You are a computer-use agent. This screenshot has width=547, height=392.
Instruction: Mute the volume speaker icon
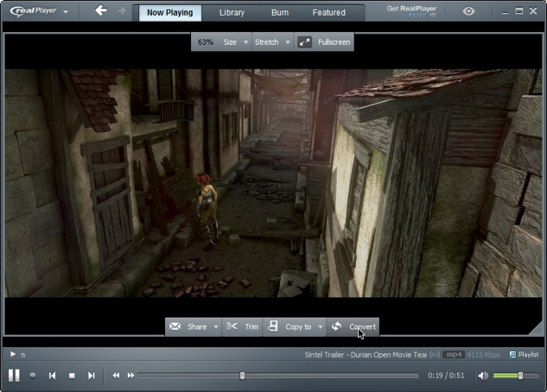point(483,376)
